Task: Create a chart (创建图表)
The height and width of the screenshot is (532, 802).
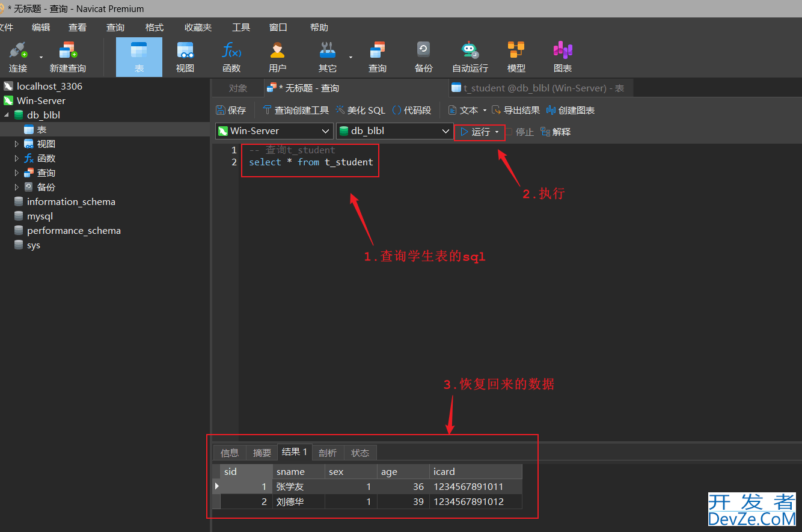Action: (571, 110)
